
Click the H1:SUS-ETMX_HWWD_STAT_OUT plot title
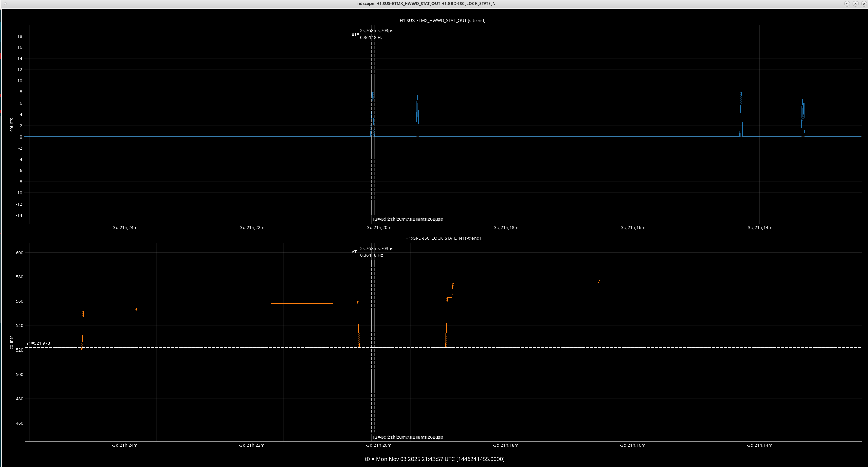pyautogui.click(x=442, y=20)
